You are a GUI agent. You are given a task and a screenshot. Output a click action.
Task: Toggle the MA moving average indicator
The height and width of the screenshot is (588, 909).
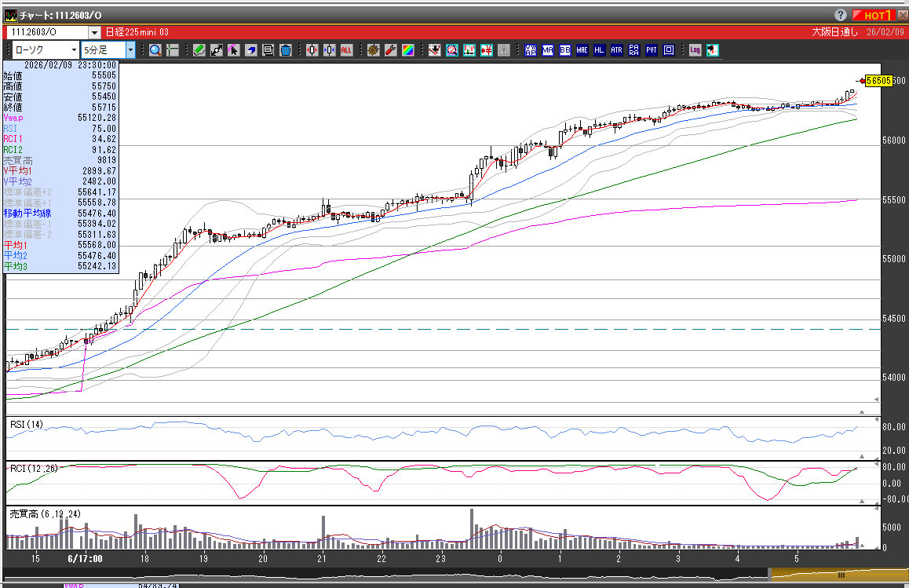click(547, 50)
